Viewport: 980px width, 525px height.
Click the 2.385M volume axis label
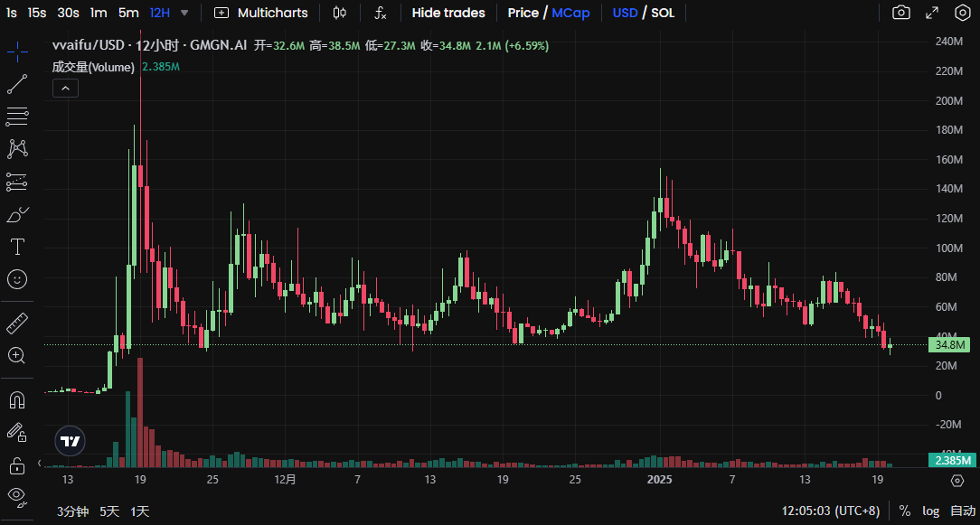coord(951,461)
